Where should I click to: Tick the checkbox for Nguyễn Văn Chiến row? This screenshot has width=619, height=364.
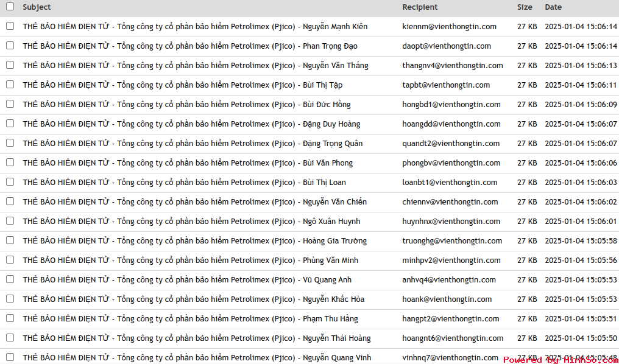(10, 201)
